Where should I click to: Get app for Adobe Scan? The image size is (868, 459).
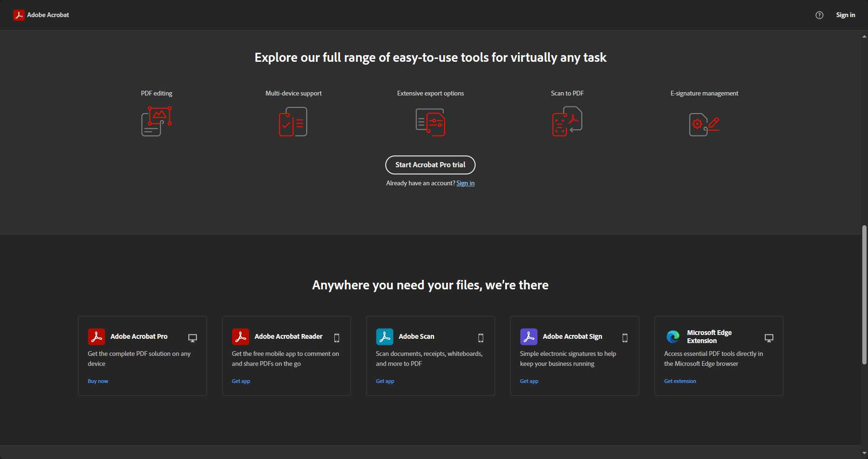tap(385, 381)
